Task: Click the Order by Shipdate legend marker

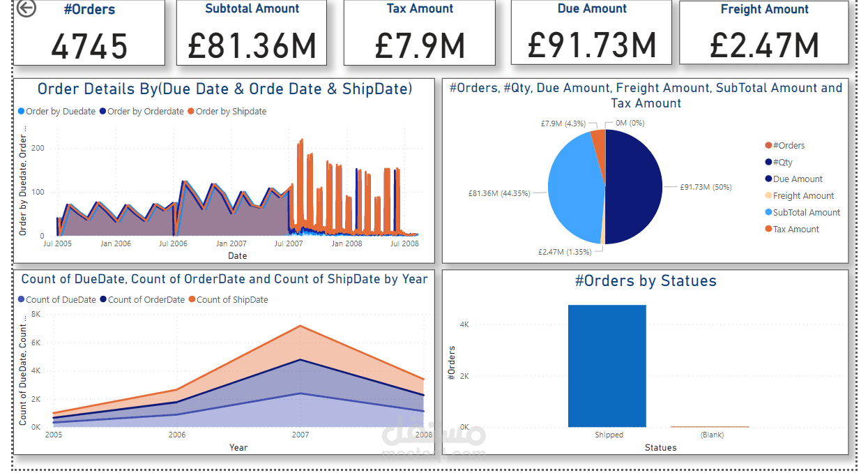Action: (x=191, y=112)
